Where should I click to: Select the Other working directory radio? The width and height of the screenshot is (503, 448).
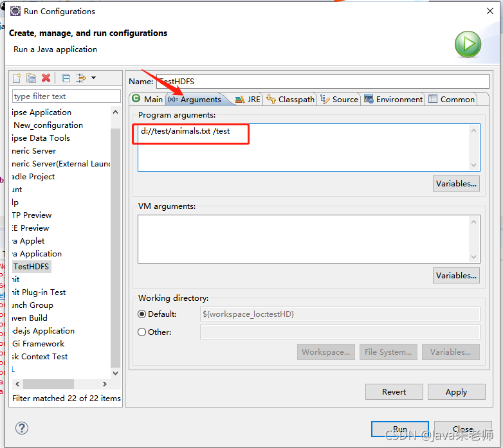click(142, 332)
